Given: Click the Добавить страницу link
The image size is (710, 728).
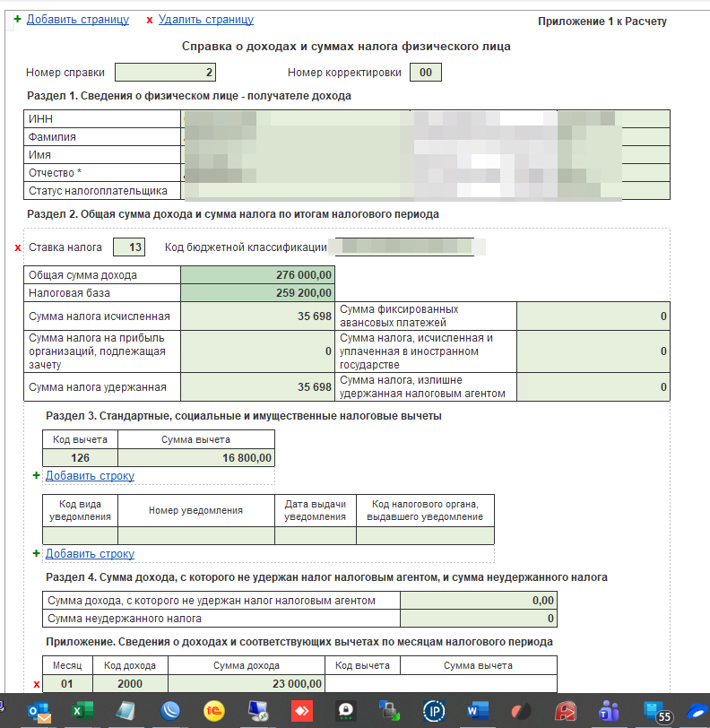Looking at the screenshot, I should 77,19.
